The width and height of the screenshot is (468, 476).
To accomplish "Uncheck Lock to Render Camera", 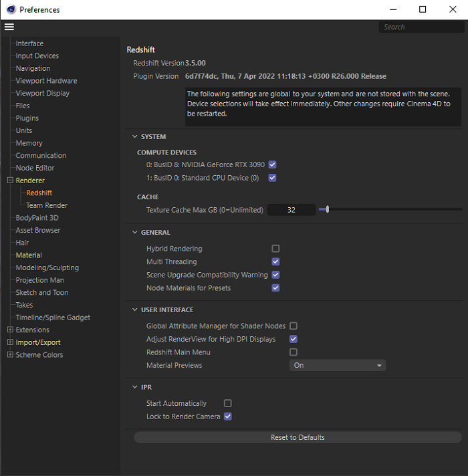I will 227,416.
